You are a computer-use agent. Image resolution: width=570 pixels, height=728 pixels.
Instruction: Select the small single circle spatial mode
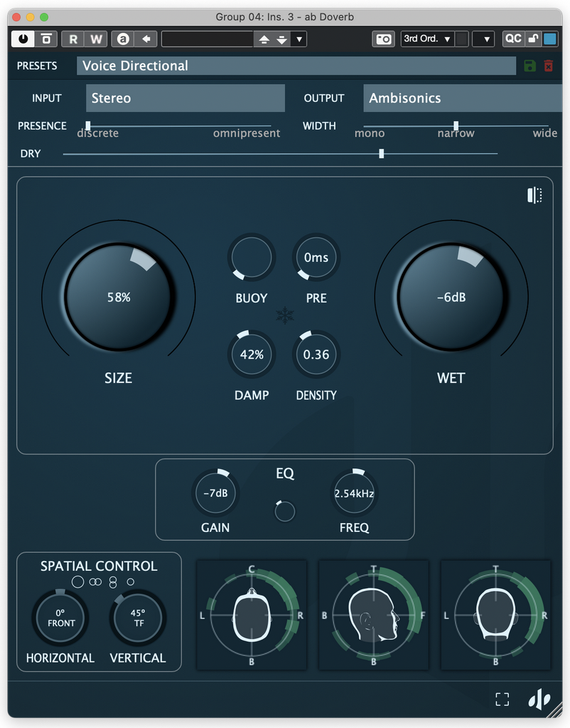click(x=131, y=582)
